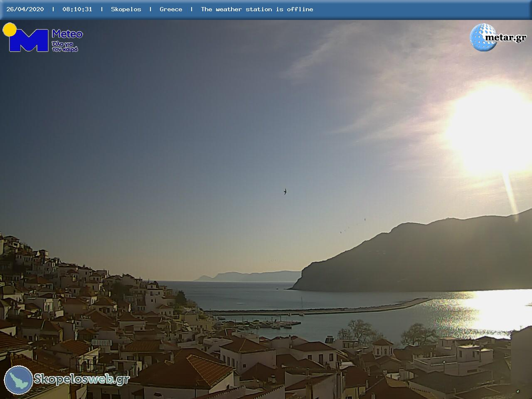The image size is (532, 399).
Task: Click the timestamp 08:10:31
Action: pyautogui.click(x=77, y=9)
